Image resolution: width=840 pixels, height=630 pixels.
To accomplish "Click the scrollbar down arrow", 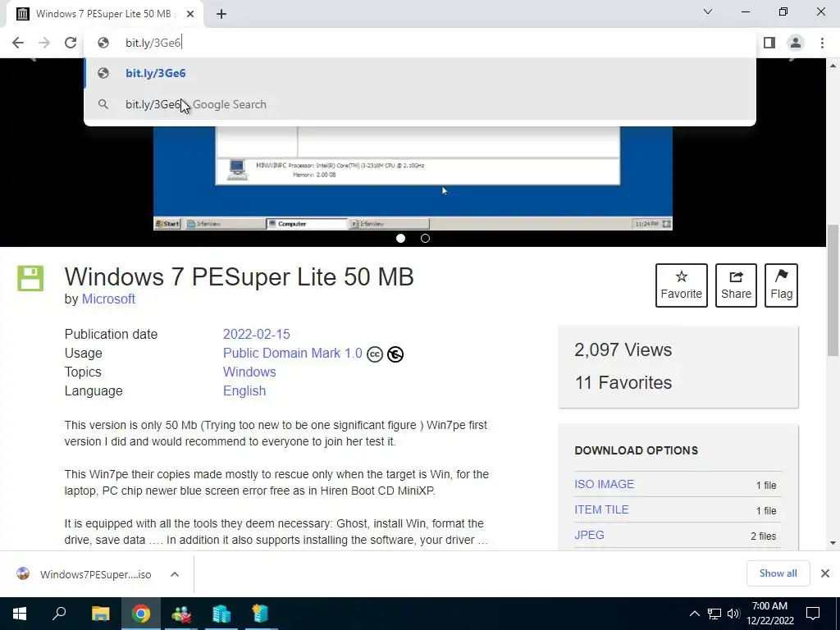I will pos(833,543).
